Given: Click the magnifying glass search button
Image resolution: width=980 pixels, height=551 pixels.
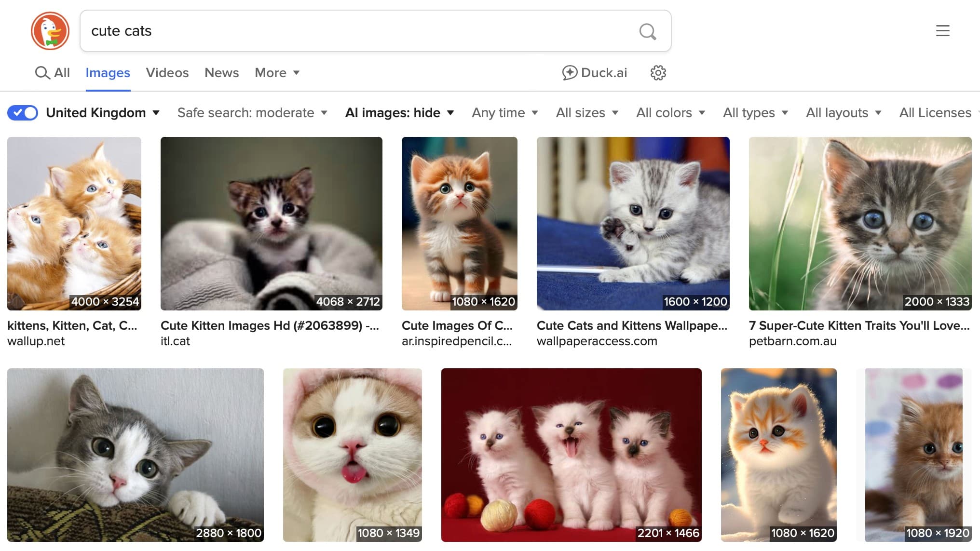Looking at the screenshot, I should pos(647,31).
